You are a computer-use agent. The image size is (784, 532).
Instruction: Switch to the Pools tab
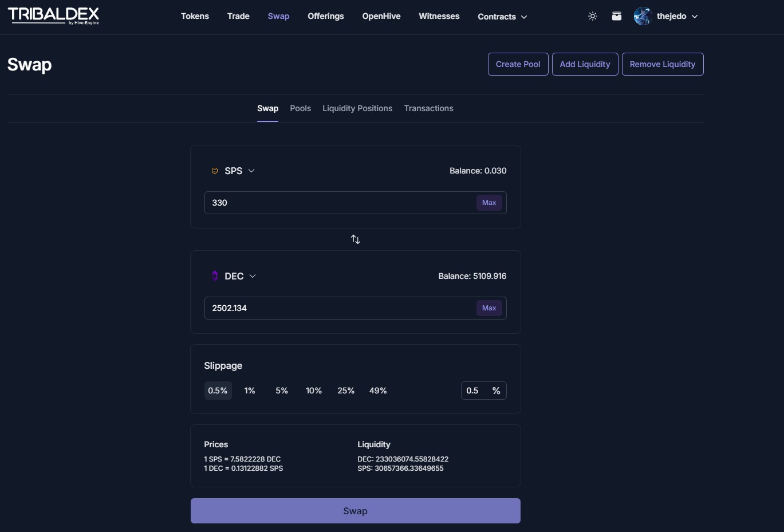tap(301, 108)
